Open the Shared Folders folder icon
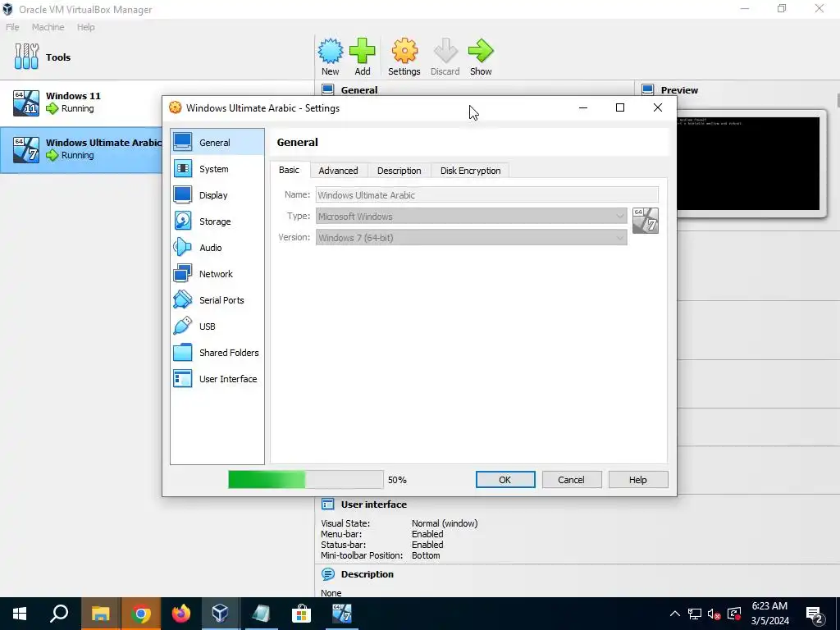The height and width of the screenshot is (630, 840). click(183, 353)
